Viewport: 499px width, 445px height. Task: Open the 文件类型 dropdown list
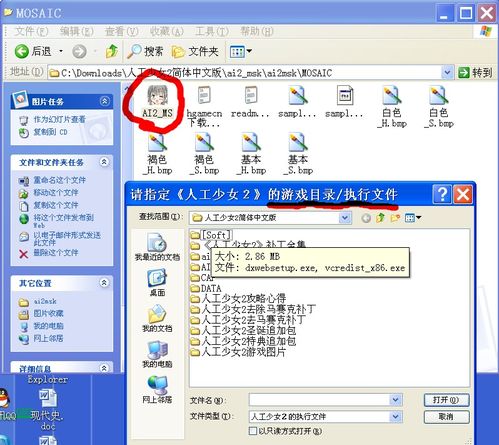[x=396, y=416]
